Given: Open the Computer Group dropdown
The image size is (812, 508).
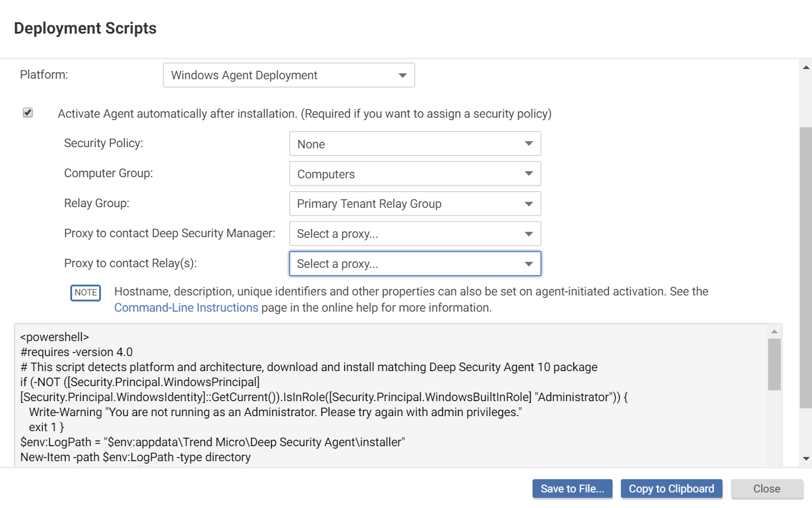Looking at the screenshot, I should (x=415, y=174).
